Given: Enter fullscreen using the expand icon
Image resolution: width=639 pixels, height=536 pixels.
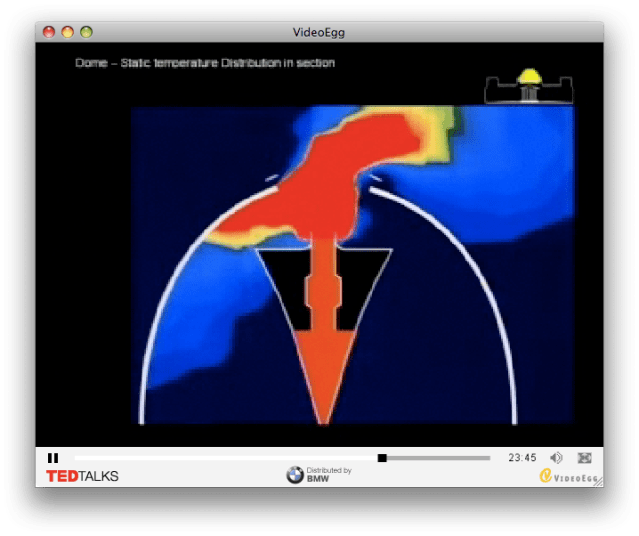Looking at the screenshot, I should coord(585,458).
